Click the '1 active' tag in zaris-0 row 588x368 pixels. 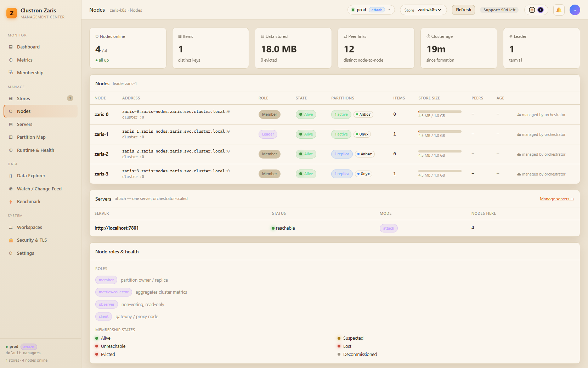[341, 115]
